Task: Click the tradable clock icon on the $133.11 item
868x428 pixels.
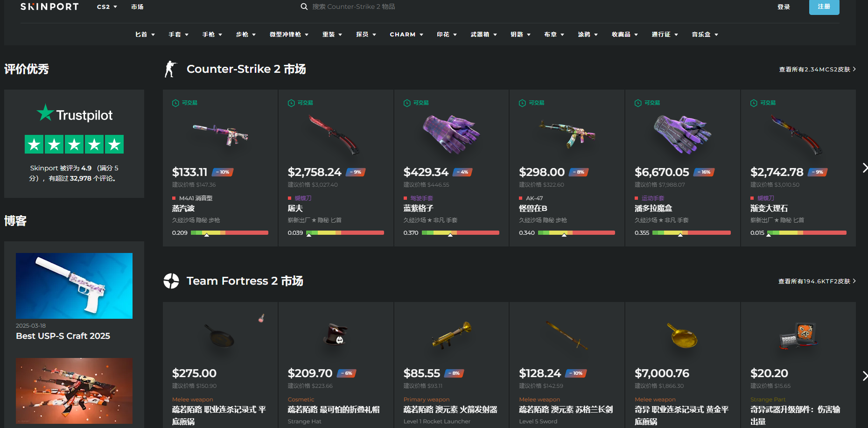Action: (175, 103)
